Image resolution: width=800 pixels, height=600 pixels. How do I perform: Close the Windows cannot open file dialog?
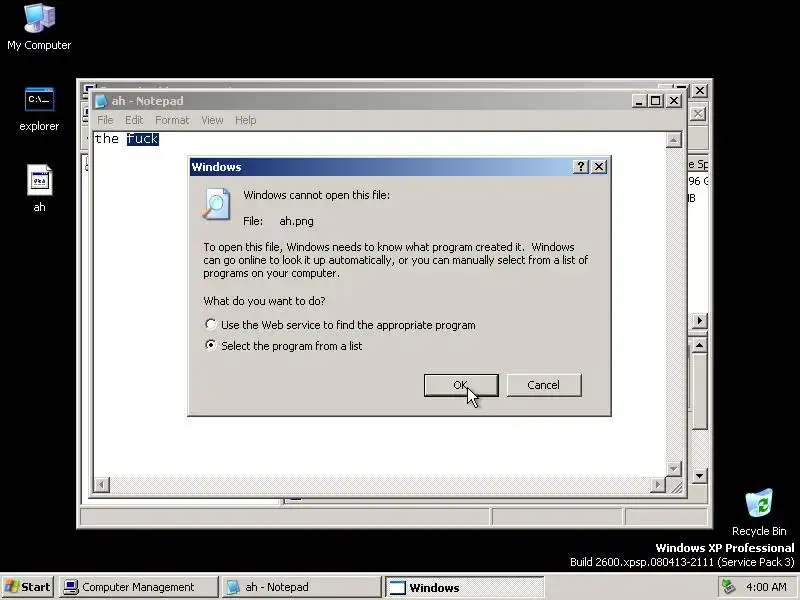click(599, 167)
